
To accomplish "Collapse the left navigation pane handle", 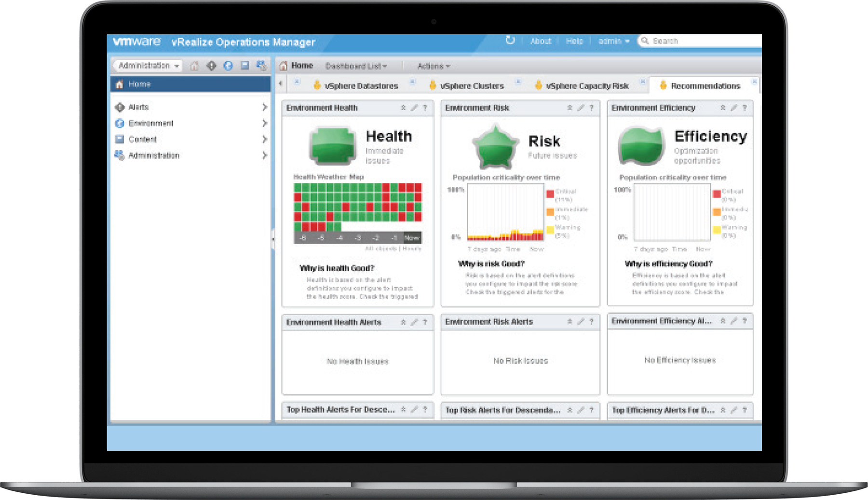I will coord(273,238).
